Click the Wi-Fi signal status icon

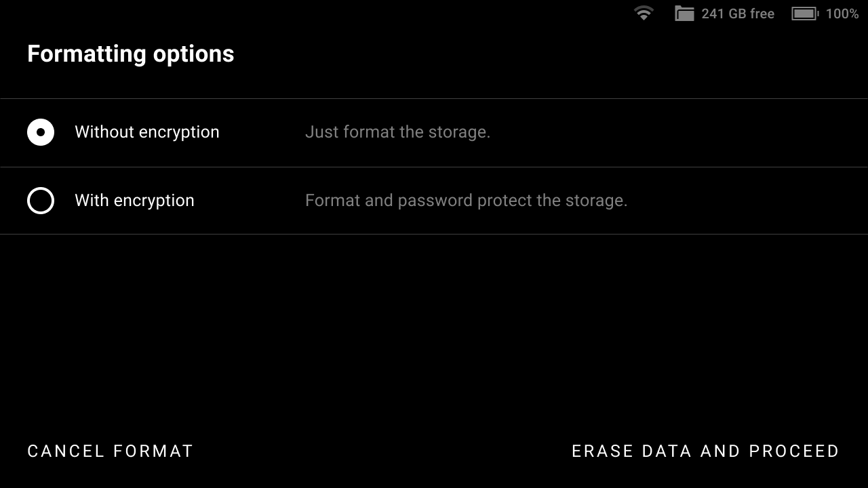(643, 14)
